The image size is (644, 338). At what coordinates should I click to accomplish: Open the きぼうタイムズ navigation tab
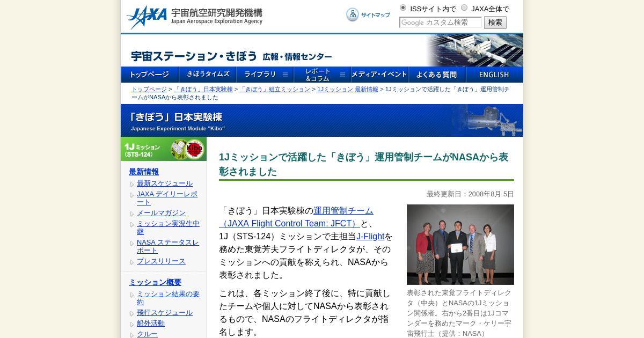tap(208, 75)
